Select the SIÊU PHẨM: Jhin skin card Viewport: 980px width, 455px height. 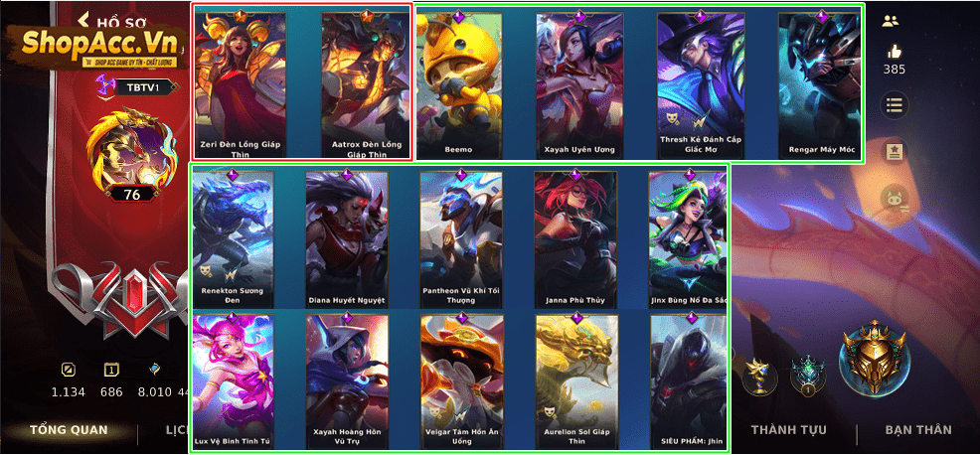point(688,381)
